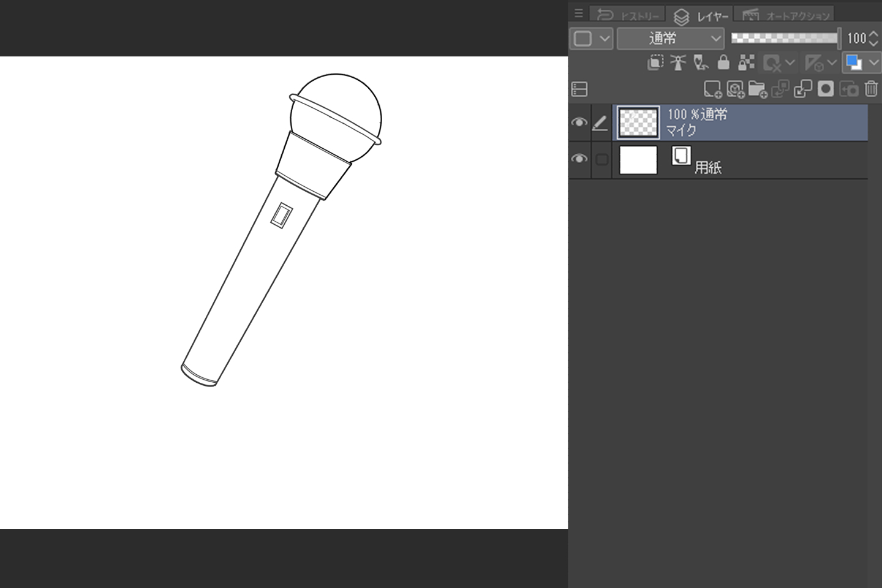Hide the 用紙 paper layer
Viewport: 882px width, 588px height.
coord(579,159)
